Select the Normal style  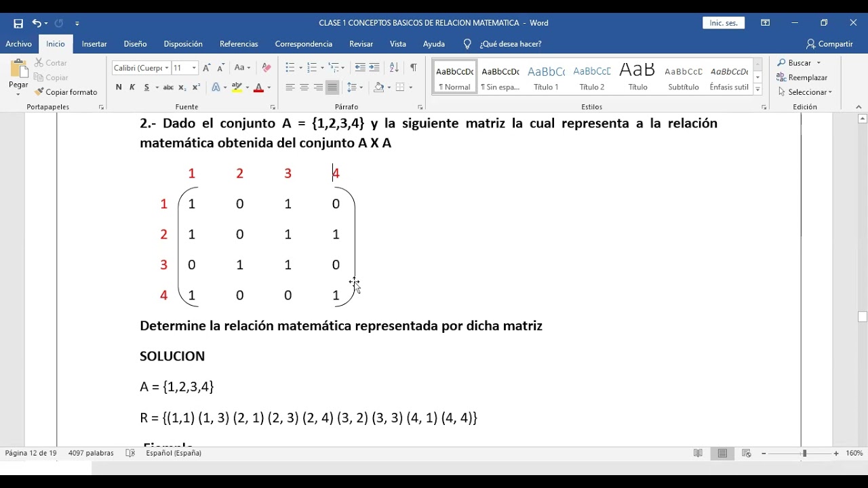454,77
